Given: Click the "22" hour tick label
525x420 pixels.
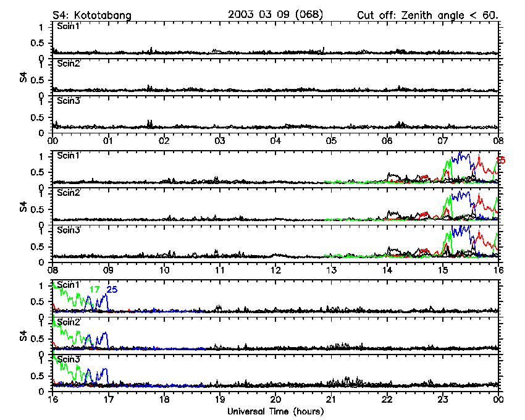Looking at the screenshot, I should [x=387, y=400].
